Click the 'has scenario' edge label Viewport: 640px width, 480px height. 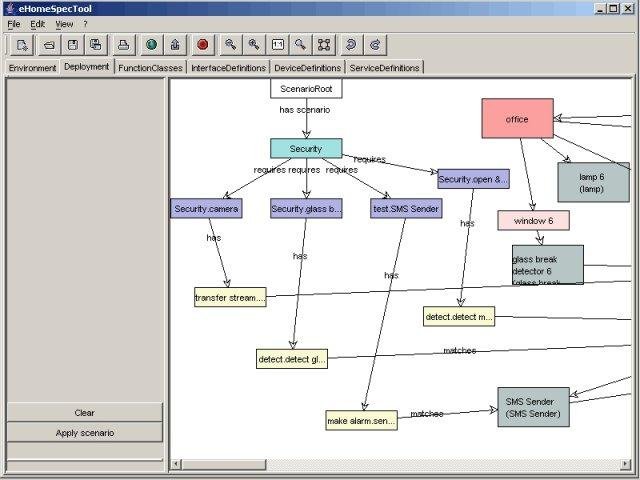pos(304,110)
